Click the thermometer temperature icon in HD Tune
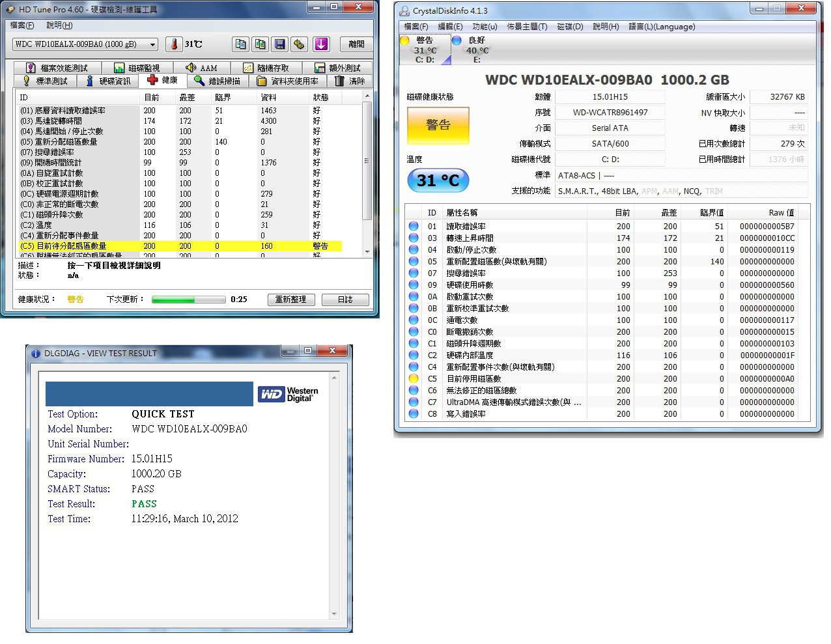The width and height of the screenshot is (831, 644). tap(175, 44)
